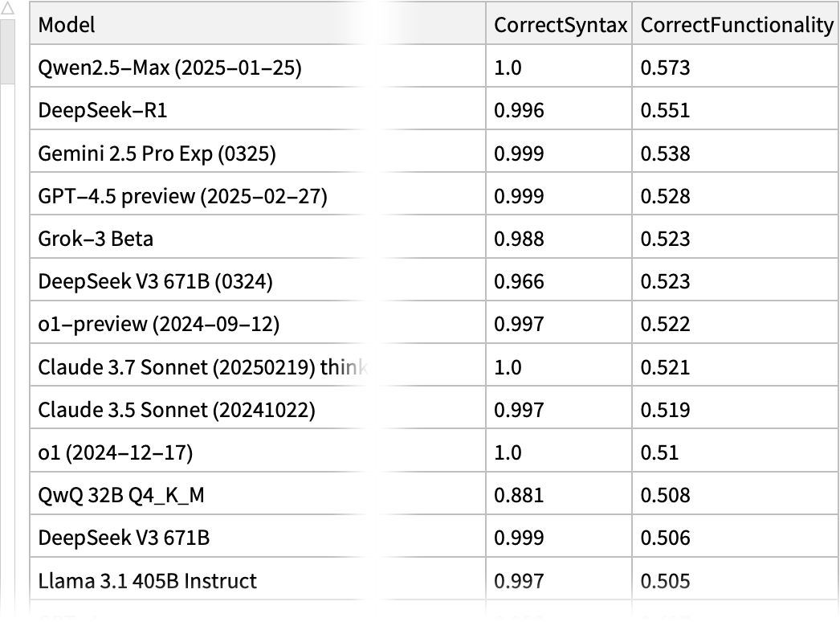840x622 pixels.
Task: Select the DeepSeek V3 671B (0324) cell
Action: coord(156,281)
